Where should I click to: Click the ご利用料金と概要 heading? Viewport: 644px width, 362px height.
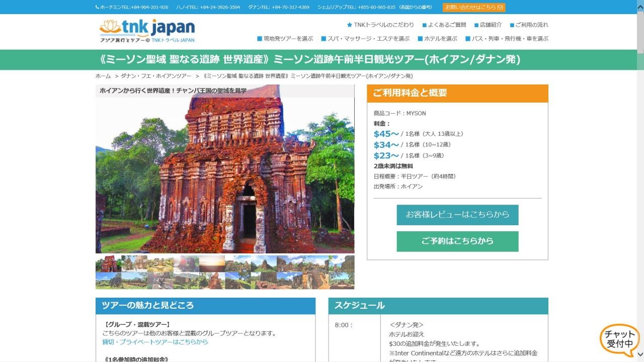pyautogui.click(x=410, y=93)
